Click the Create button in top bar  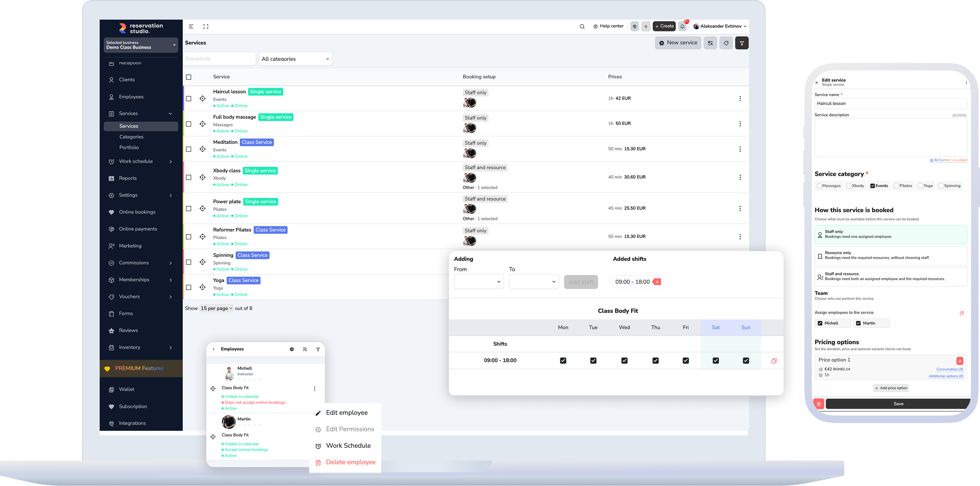click(664, 26)
